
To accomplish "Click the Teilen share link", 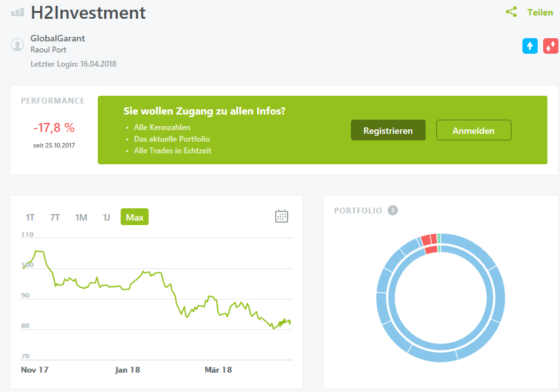I will coord(540,12).
